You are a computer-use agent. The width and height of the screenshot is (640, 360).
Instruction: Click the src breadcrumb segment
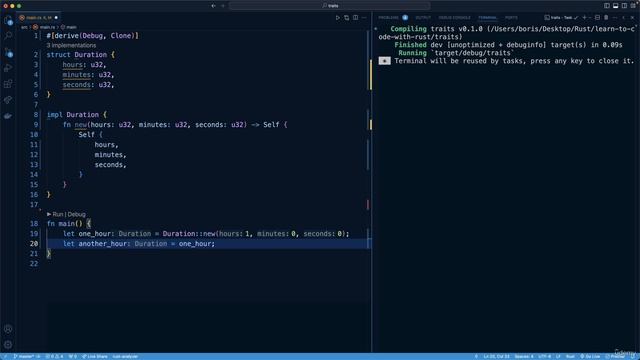click(x=24, y=27)
